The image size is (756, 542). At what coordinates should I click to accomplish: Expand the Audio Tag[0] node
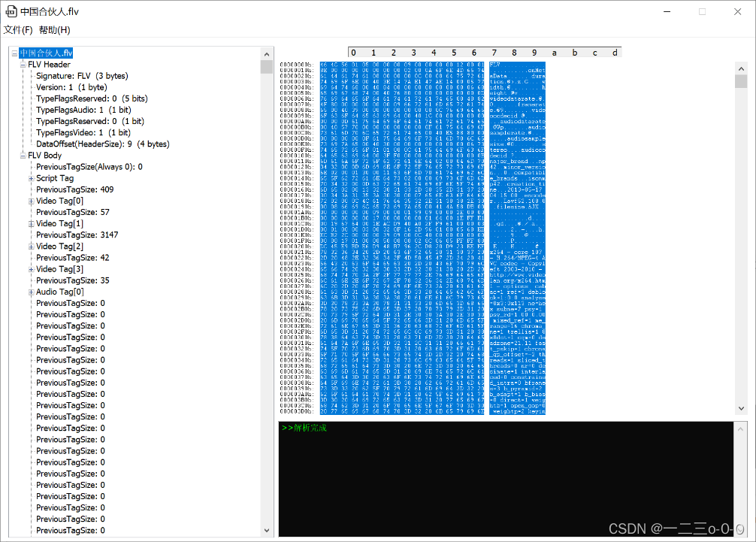(x=31, y=292)
